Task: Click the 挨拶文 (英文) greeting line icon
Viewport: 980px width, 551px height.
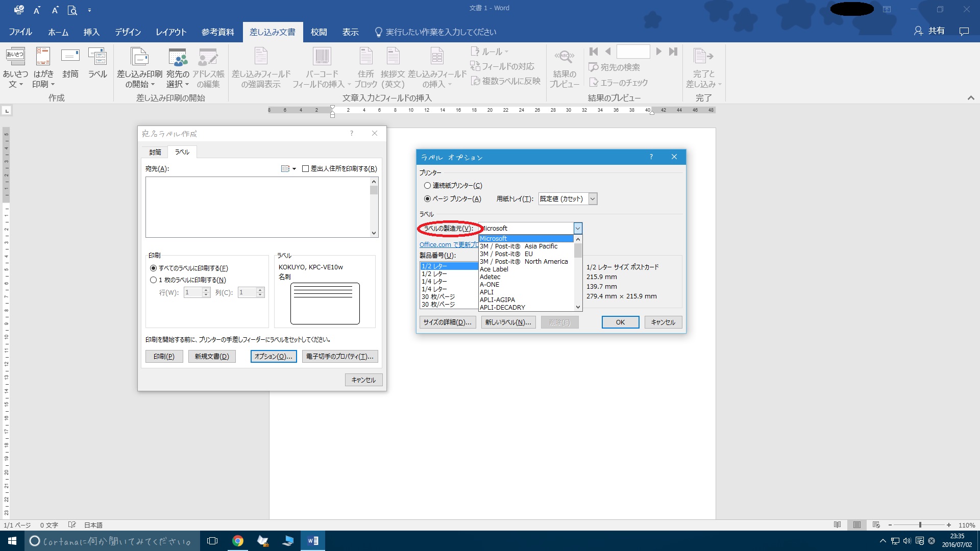Action: [x=393, y=68]
